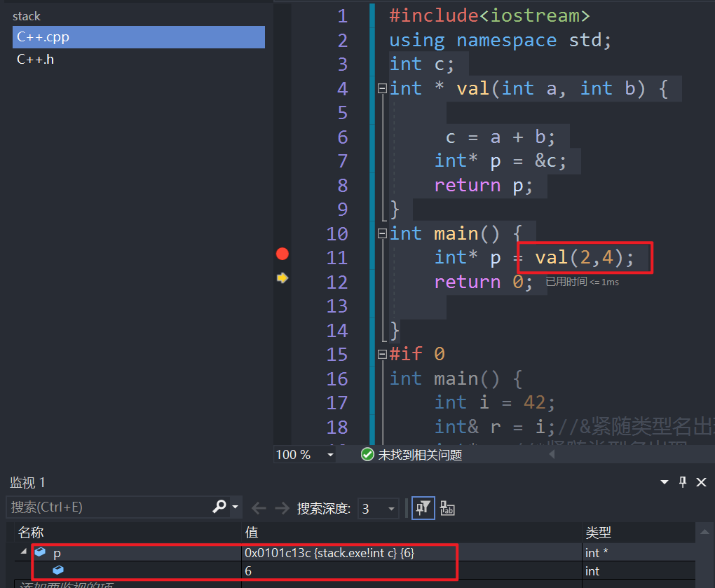Click the green no-issues-found checkmark icon

click(367, 455)
